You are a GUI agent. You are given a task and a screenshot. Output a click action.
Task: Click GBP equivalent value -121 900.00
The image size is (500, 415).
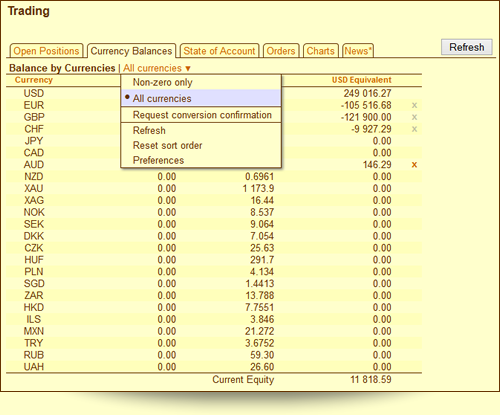click(366, 117)
